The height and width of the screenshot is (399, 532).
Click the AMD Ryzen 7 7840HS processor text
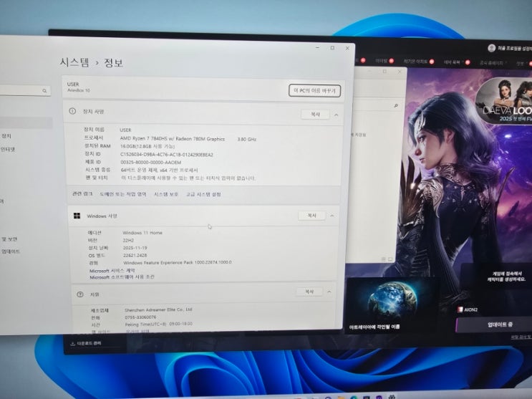[173, 139]
